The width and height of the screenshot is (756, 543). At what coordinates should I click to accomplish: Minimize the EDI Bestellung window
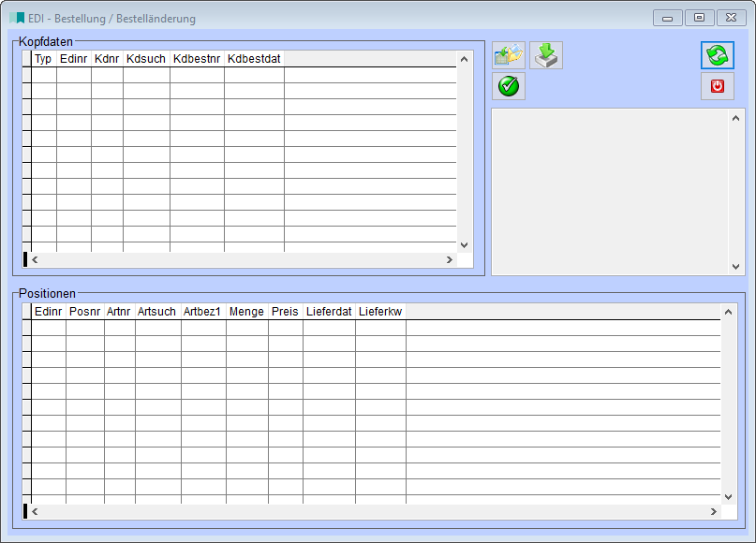[x=668, y=18]
